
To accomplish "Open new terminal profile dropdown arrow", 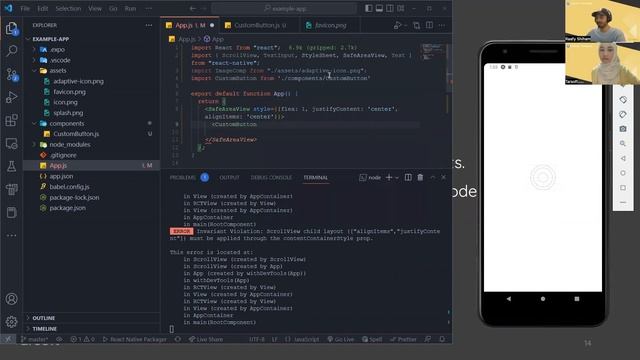I will click(x=397, y=178).
